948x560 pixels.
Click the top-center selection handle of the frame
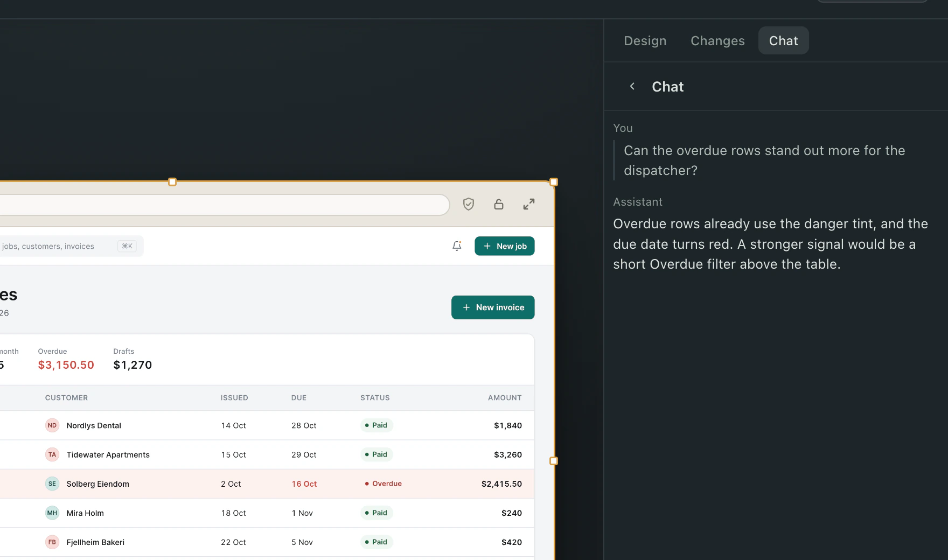[172, 182]
